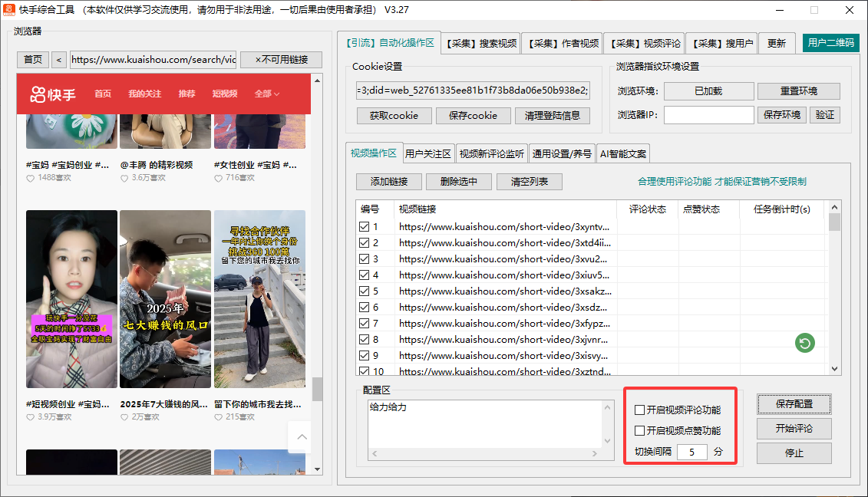Viewport: 868px width, 497px height.
Task: Click the scroll-to-top arrow on webpage
Action: point(302,437)
